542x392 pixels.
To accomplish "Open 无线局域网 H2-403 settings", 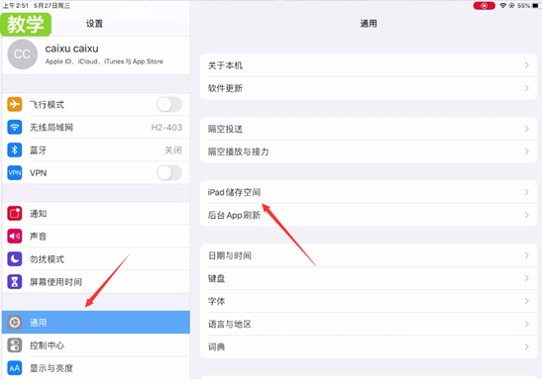I will [96, 127].
